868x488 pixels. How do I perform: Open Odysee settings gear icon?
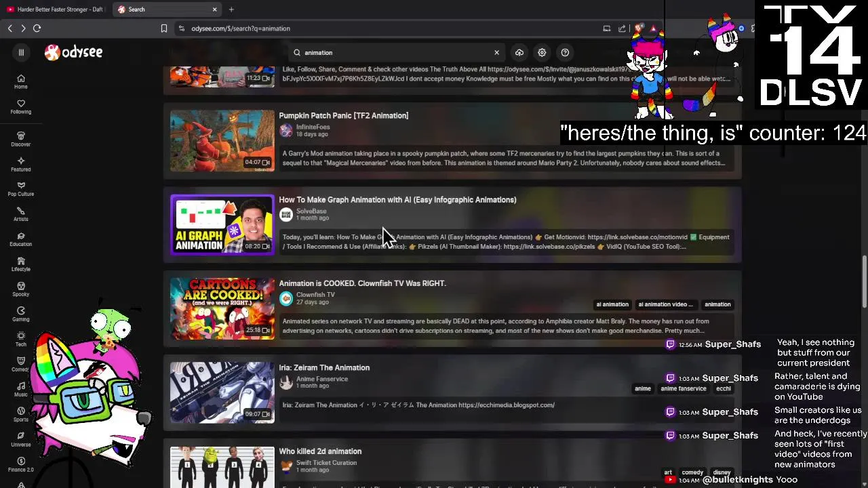[542, 52]
